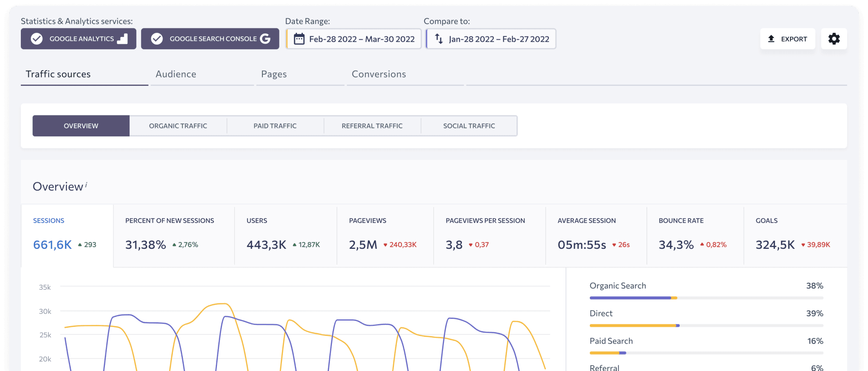The image size is (868, 371).
Task: Toggle the Google Analytics checkmark
Action: [37, 39]
